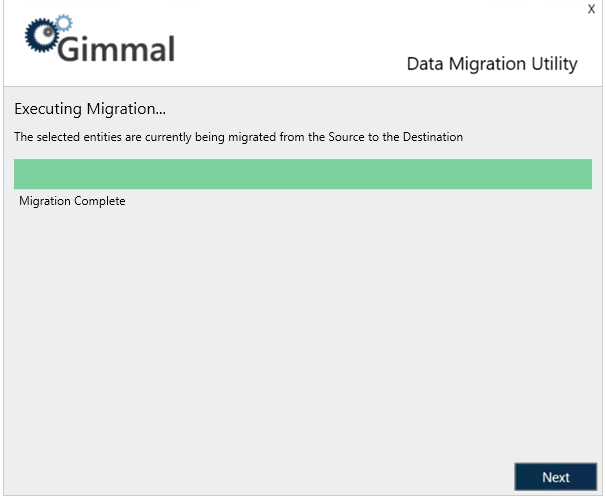Click the word Source in the description
The height and width of the screenshot is (500, 606).
point(344,137)
